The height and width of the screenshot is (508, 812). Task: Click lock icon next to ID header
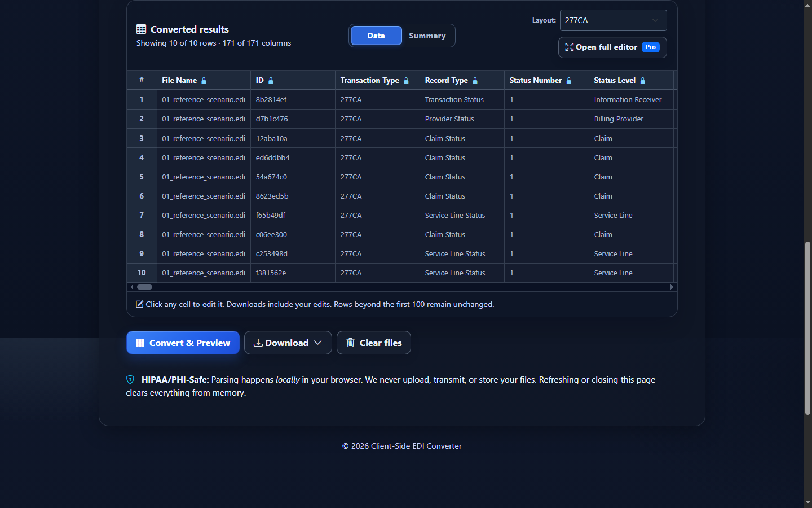click(271, 81)
